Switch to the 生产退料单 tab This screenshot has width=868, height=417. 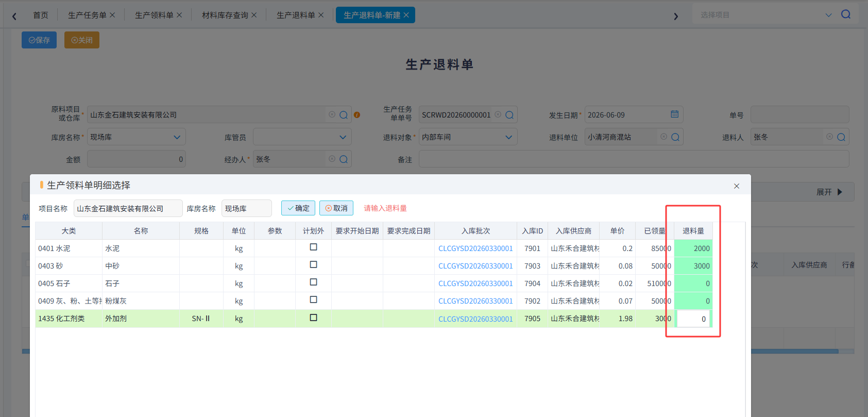[296, 15]
